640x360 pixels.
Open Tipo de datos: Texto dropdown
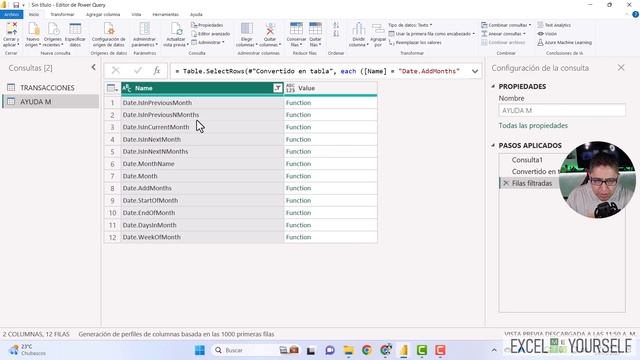coord(410,25)
